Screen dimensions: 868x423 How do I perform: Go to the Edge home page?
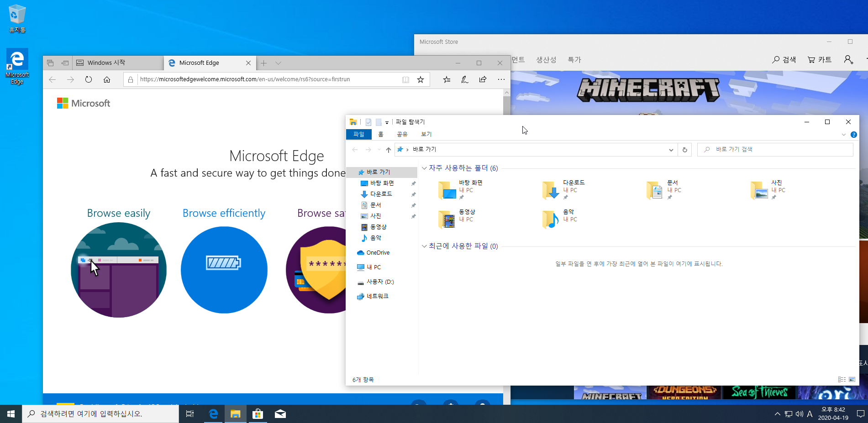[x=107, y=79]
